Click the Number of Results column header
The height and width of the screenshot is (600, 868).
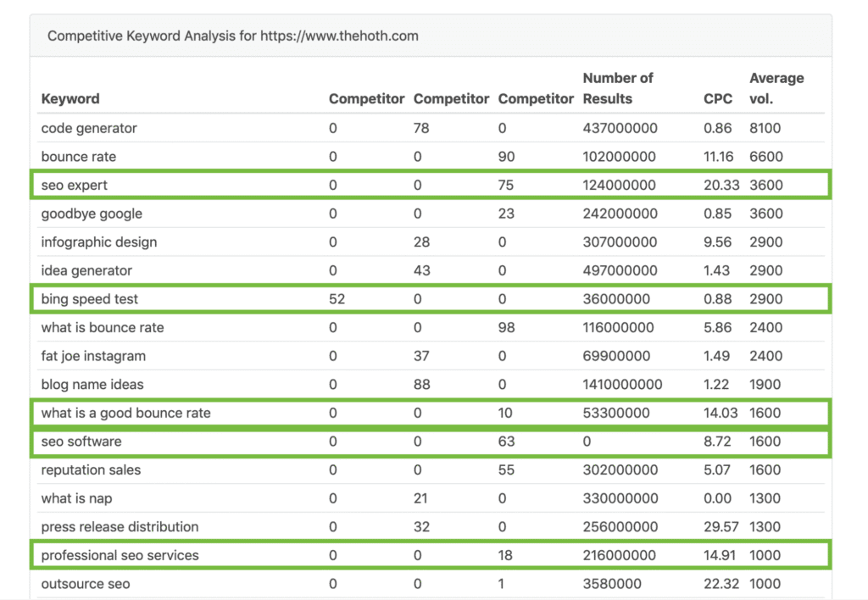[x=618, y=88]
